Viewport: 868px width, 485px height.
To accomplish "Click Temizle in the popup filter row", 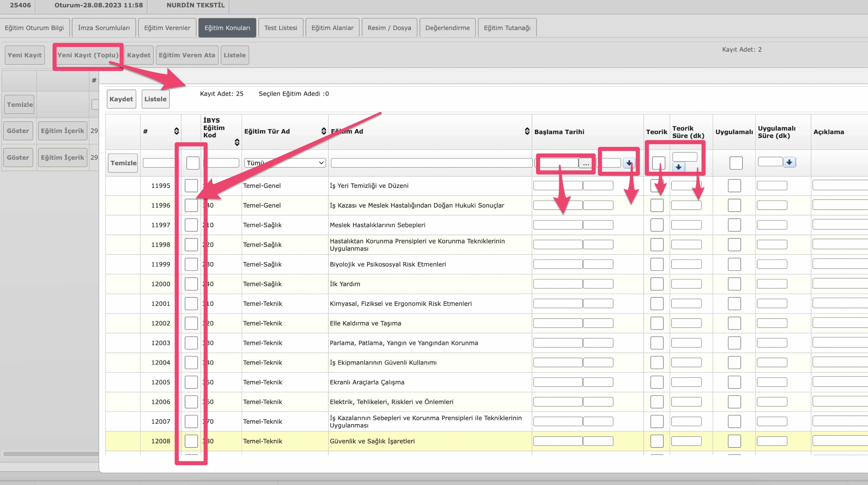I will [123, 163].
